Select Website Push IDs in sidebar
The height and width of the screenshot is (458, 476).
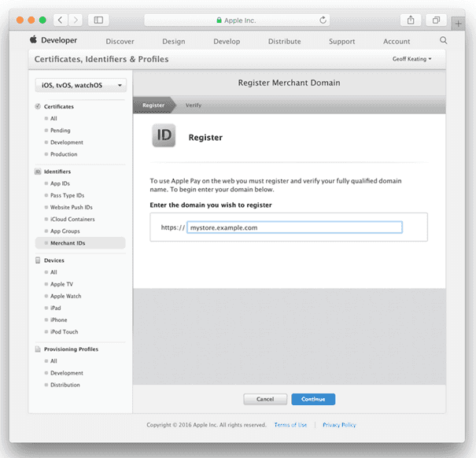72,207
